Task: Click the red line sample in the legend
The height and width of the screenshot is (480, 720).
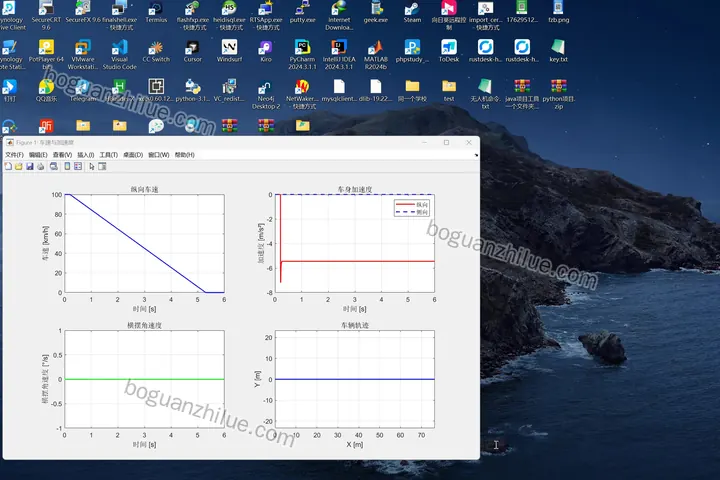Action: (x=405, y=204)
